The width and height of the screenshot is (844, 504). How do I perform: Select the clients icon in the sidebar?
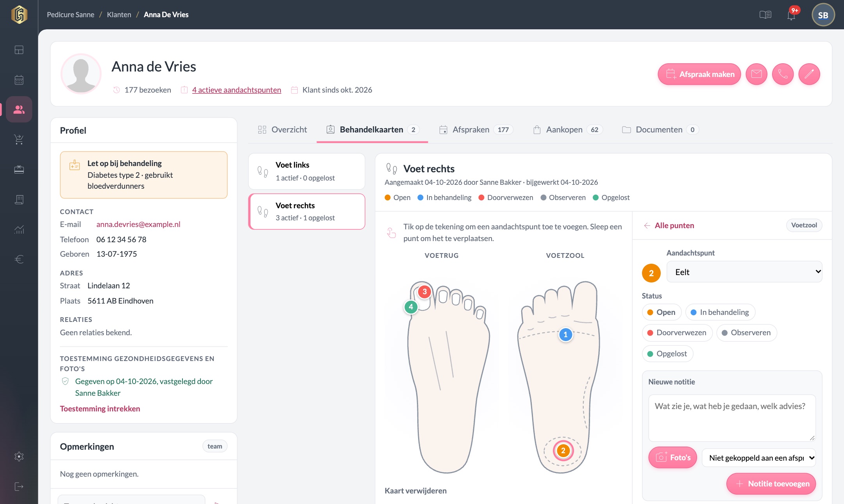[19, 109]
